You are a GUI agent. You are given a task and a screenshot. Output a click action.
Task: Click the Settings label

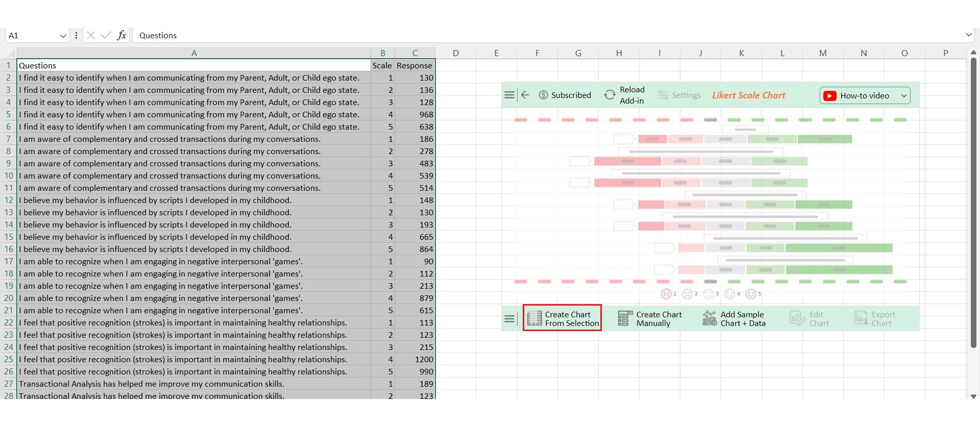click(x=686, y=95)
